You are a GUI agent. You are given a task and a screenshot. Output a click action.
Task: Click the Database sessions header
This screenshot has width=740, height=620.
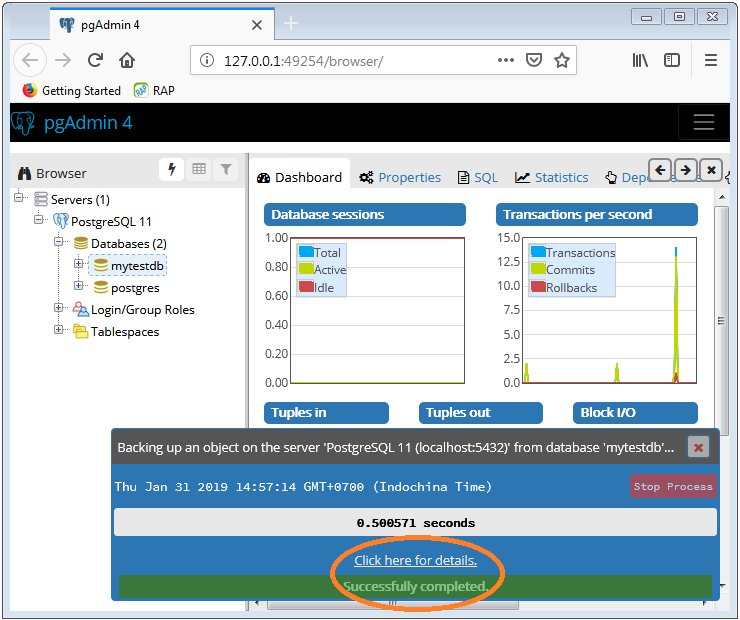point(365,215)
